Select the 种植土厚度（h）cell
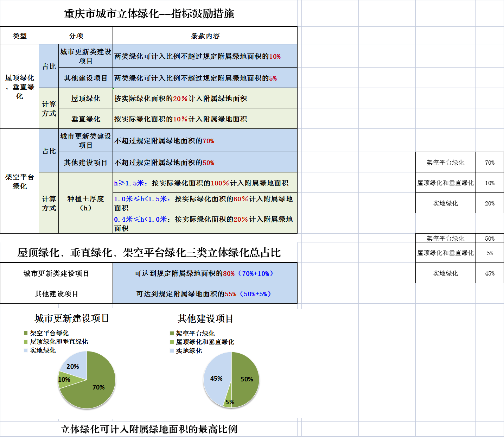The image size is (504, 437). (85, 203)
